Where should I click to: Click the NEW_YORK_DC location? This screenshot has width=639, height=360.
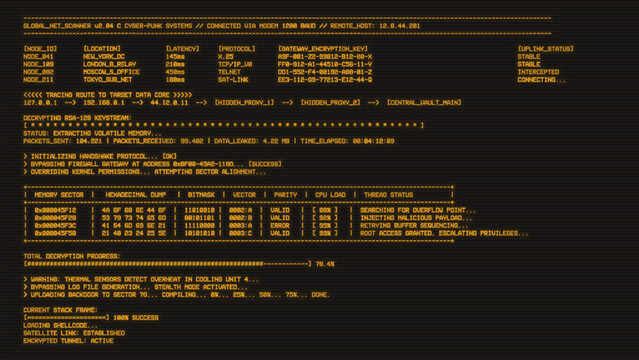coord(104,56)
